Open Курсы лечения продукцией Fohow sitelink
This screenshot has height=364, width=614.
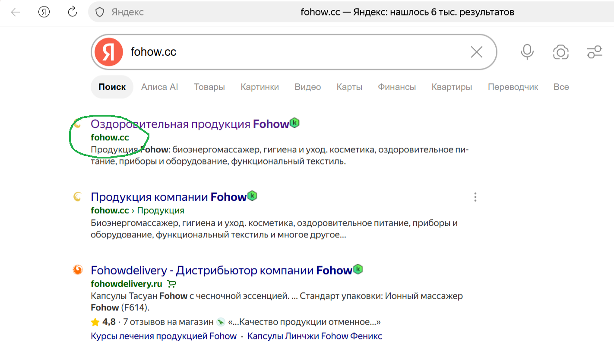(164, 336)
